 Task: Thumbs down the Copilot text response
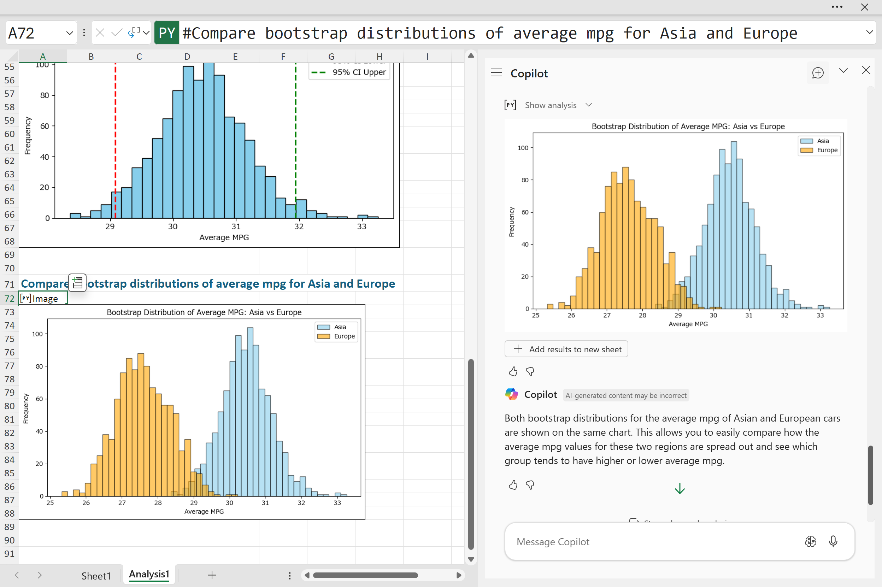pyautogui.click(x=529, y=485)
